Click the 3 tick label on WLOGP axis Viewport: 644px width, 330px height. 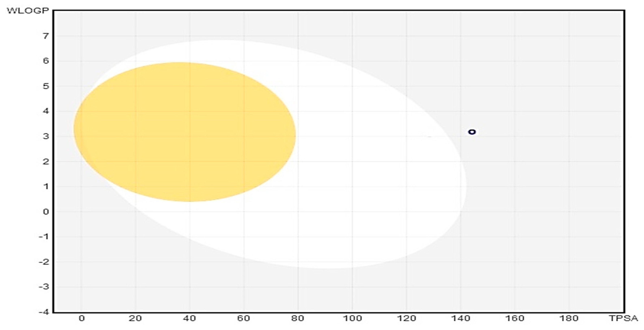click(x=46, y=136)
